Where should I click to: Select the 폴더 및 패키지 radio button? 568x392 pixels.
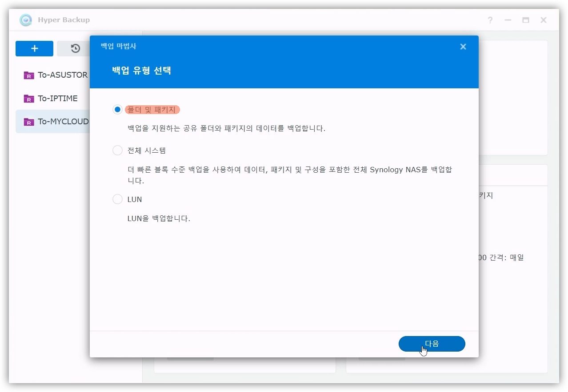pyautogui.click(x=117, y=109)
